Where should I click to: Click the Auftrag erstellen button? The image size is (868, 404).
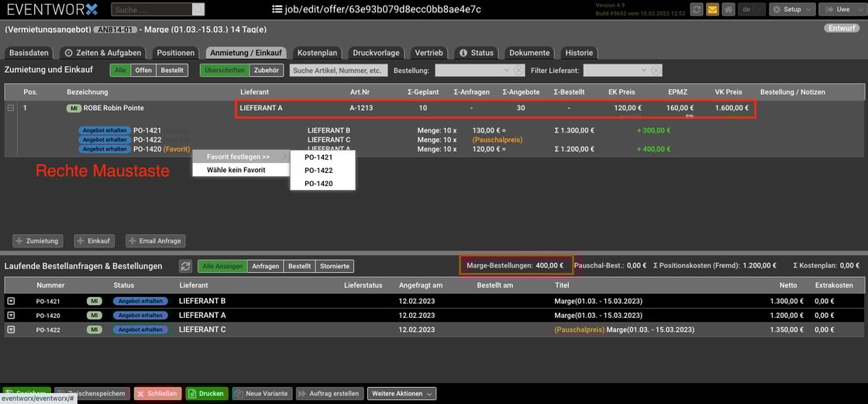(x=329, y=393)
